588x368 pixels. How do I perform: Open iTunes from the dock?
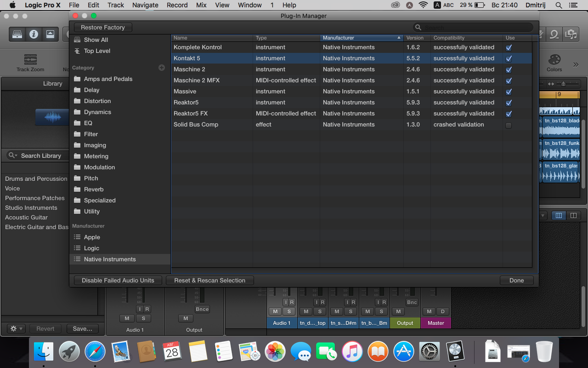[352, 352]
